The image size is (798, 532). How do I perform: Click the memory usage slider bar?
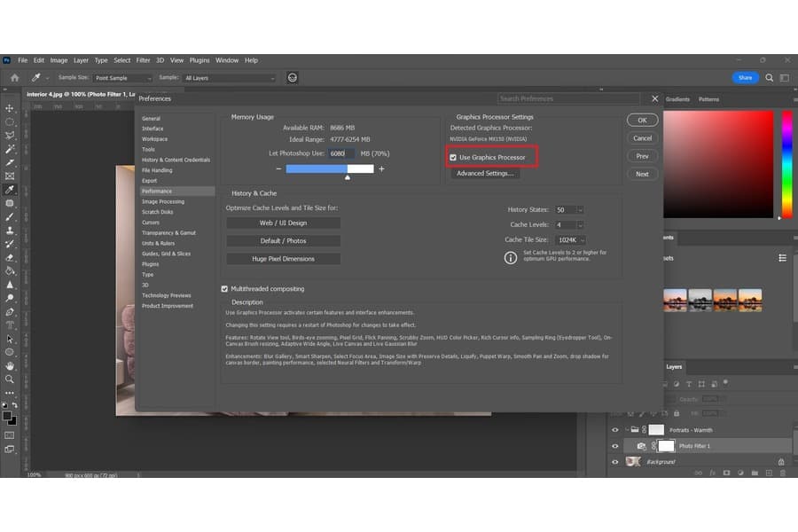pyautogui.click(x=330, y=169)
